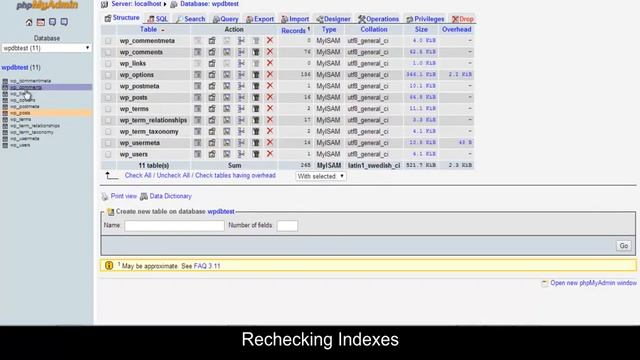Check the wp_postmeta row checkbox
This screenshot has height=360, width=640.
point(108,86)
